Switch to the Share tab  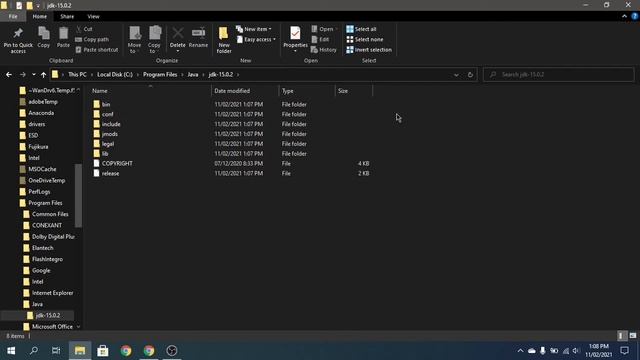(x=67, y=16)
